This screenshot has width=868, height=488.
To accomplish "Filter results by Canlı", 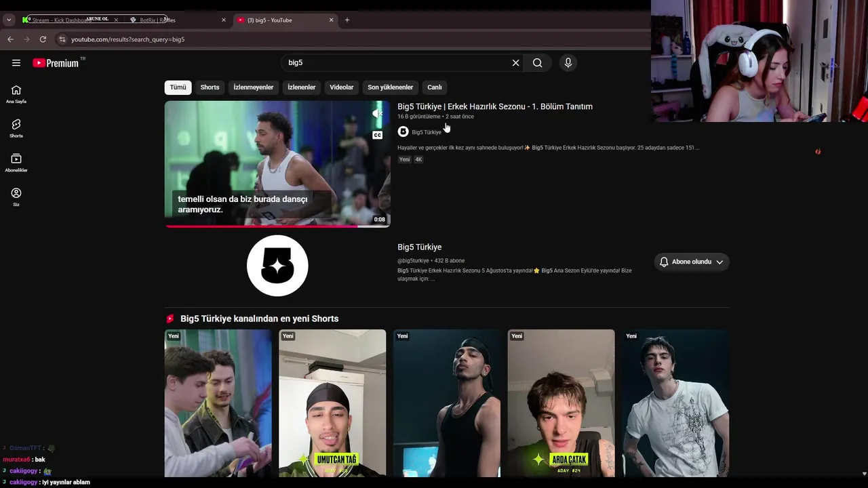I will [x=435, y=87].
